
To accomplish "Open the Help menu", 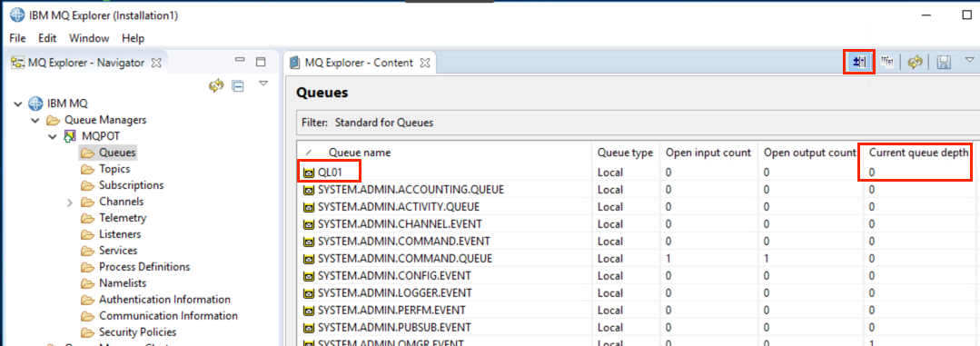I will tap(134, 38).
